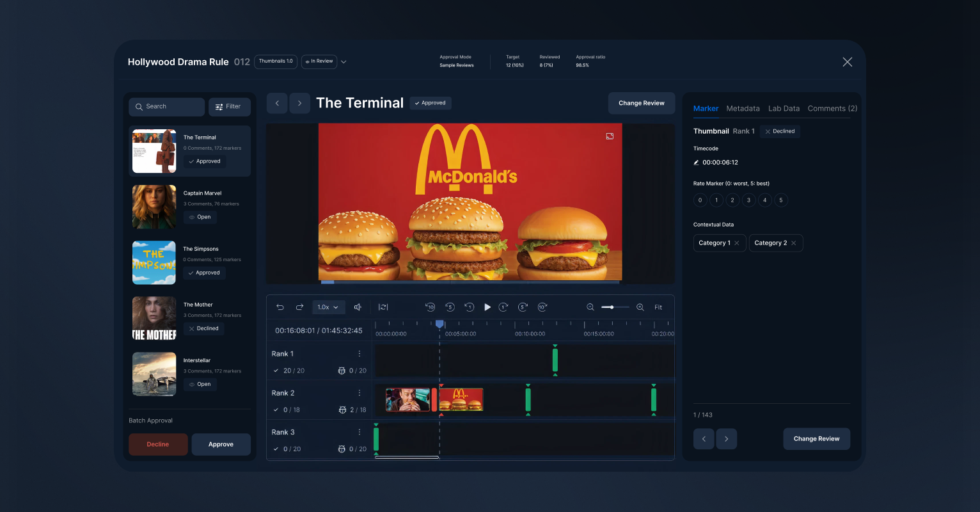Step back 1 second

[469, 307]
